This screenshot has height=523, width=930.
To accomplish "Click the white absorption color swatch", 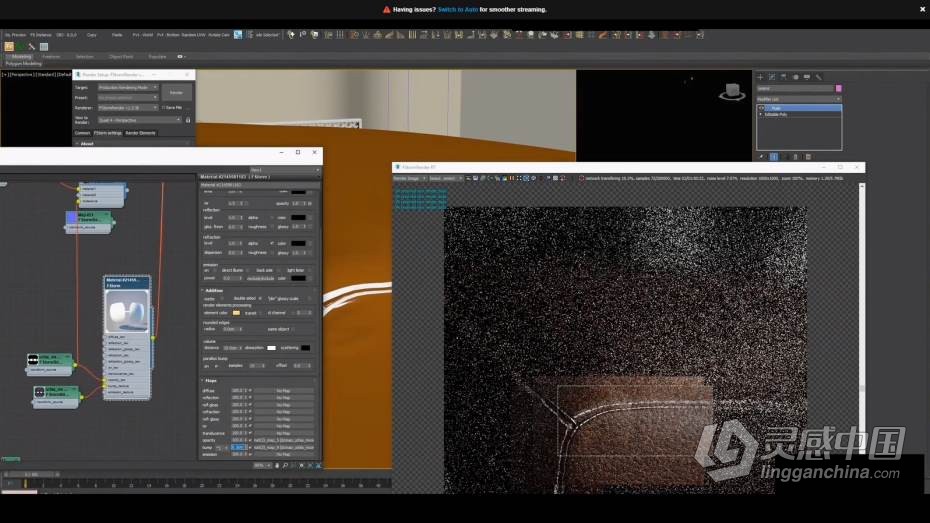I will click(272, 348).
